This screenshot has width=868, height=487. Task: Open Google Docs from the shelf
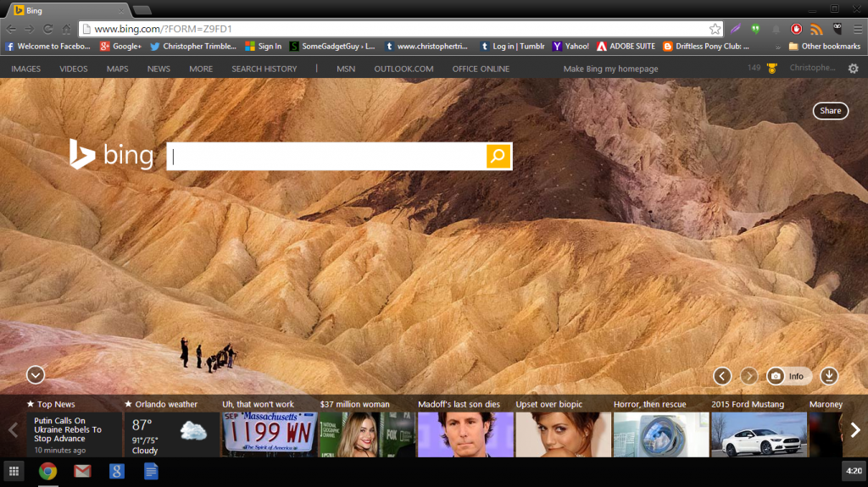pyautogui.click(x=151, y=471)
